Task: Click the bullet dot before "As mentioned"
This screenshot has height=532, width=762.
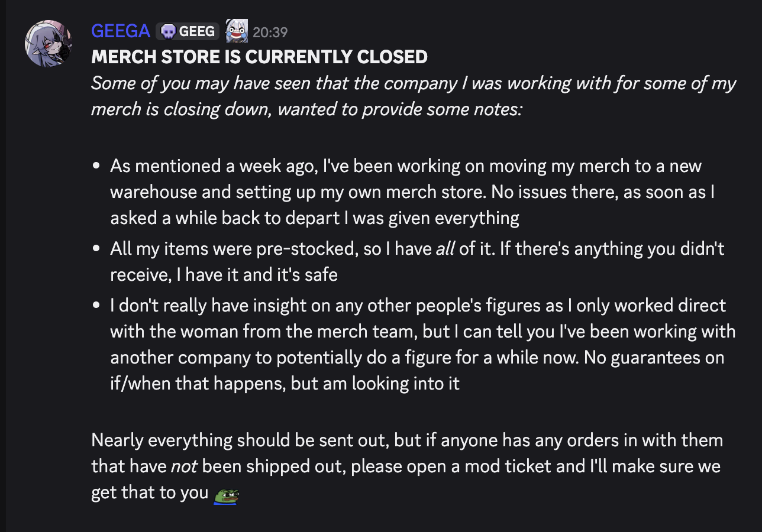Action: click(x=96, y=167)
